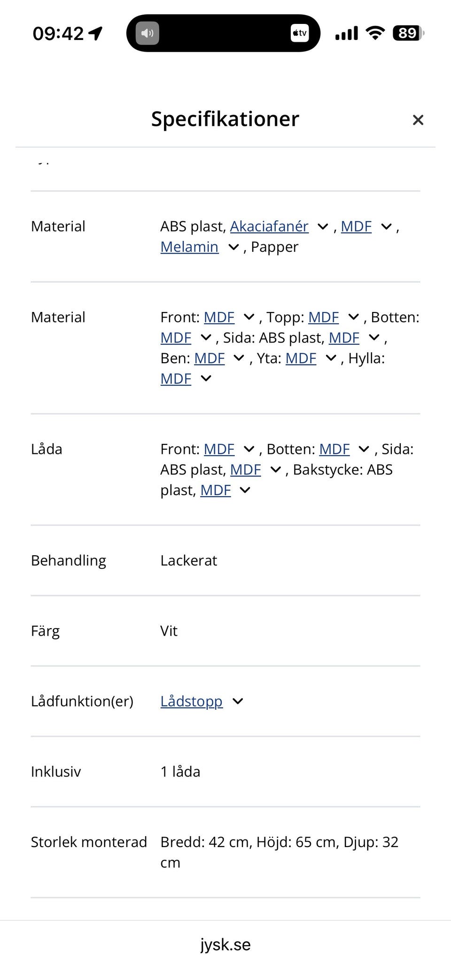Open the Akaciafanér material link
This screenshot has width=451, height=980.
[269, 226]
